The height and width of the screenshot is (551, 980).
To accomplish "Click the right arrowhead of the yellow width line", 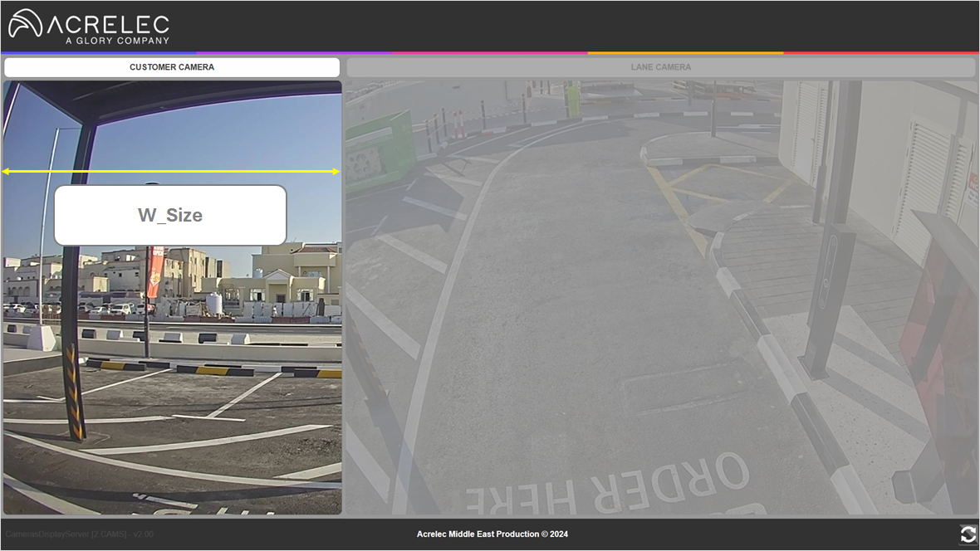I will point(336,172).
